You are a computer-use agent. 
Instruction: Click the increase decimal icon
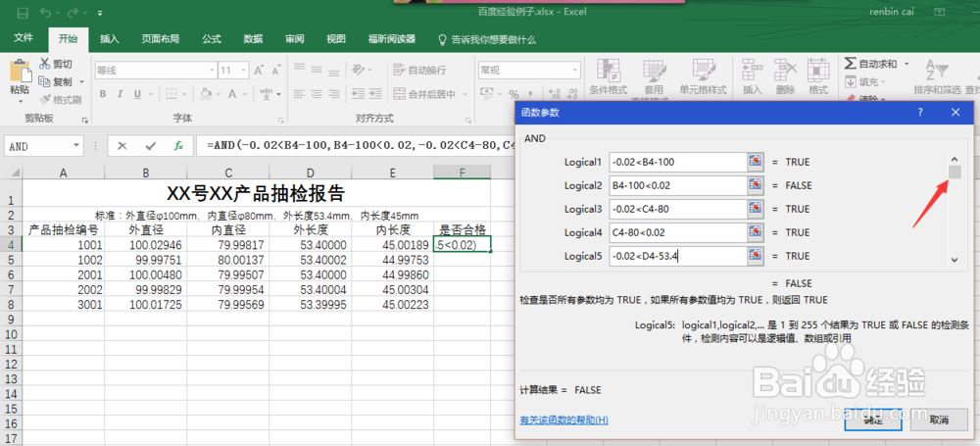pos(554,94)
